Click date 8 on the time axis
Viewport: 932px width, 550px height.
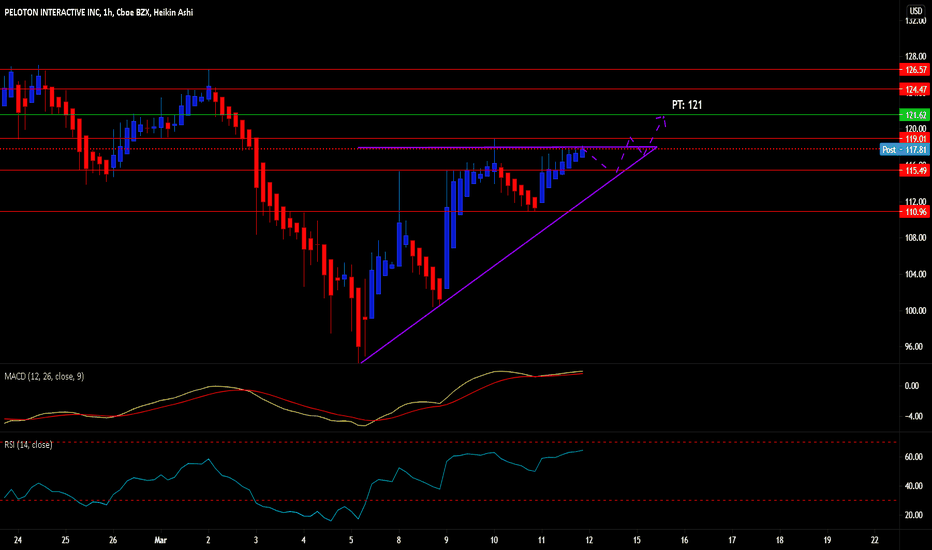399,540
